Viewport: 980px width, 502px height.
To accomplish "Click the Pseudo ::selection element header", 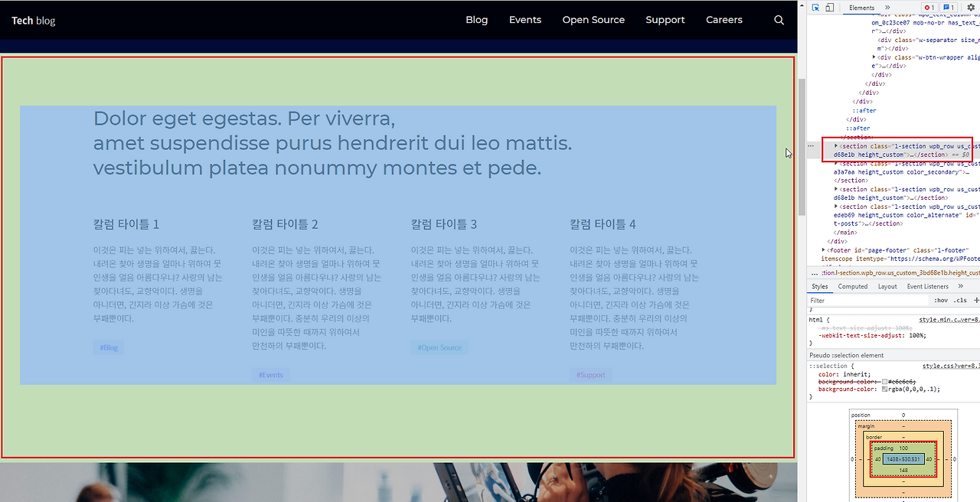I will [847, 355].
